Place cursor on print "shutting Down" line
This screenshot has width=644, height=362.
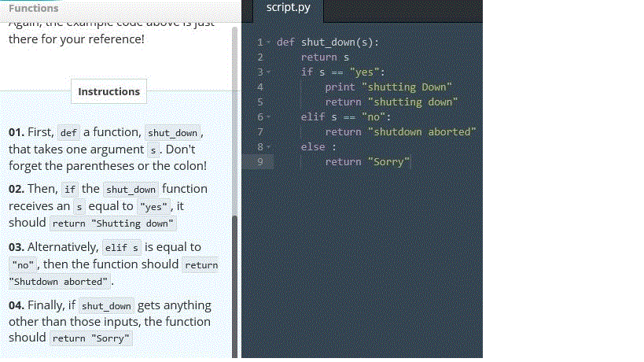tap(388, 87)
